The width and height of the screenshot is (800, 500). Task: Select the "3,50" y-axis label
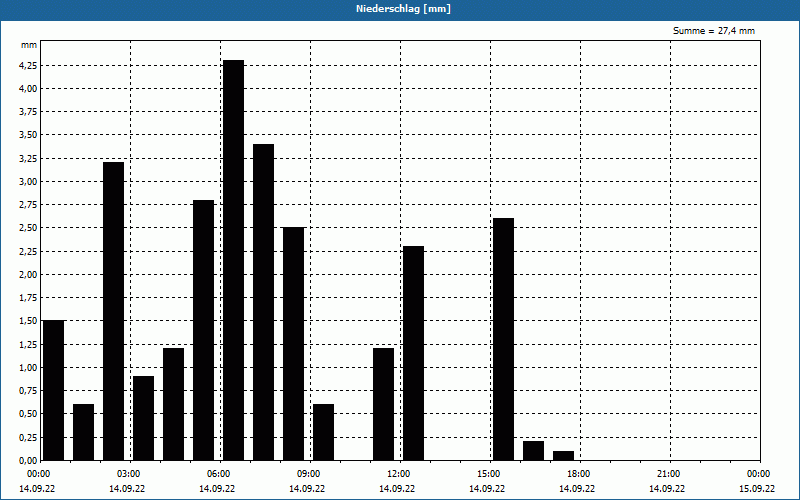tap(28, 135)
